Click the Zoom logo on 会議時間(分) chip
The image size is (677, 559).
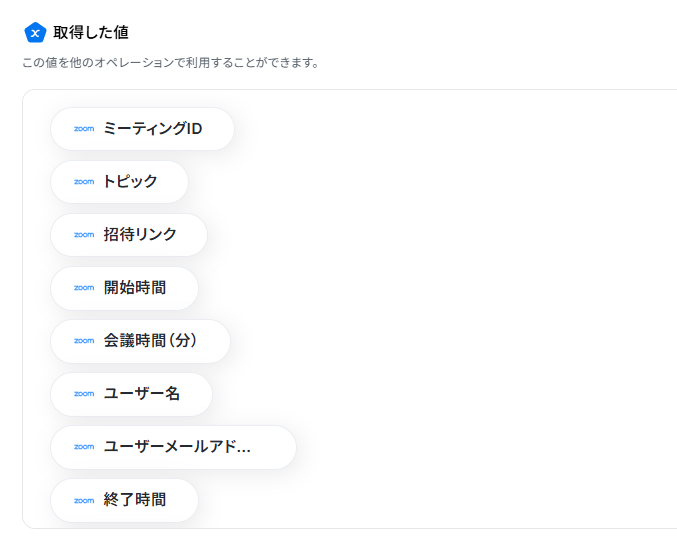[84, 341]
